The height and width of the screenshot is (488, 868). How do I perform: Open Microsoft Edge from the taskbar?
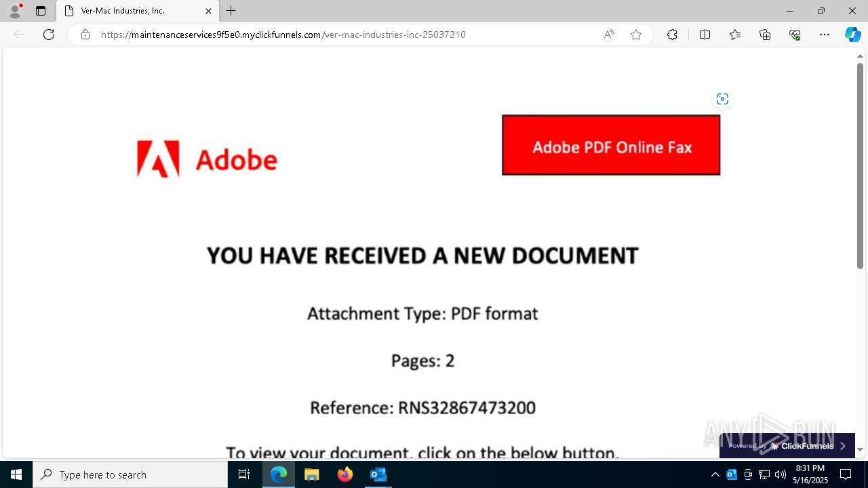pos(279,474)
